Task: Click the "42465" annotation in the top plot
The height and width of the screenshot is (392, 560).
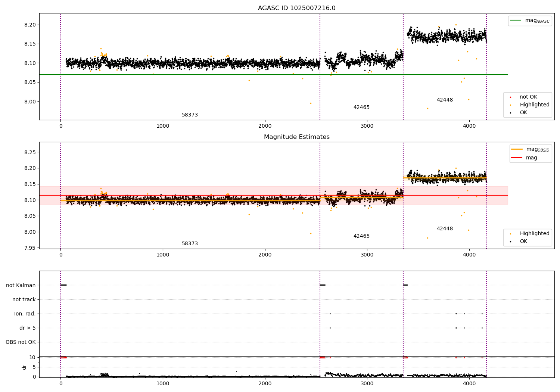Action: pos(361,108)
